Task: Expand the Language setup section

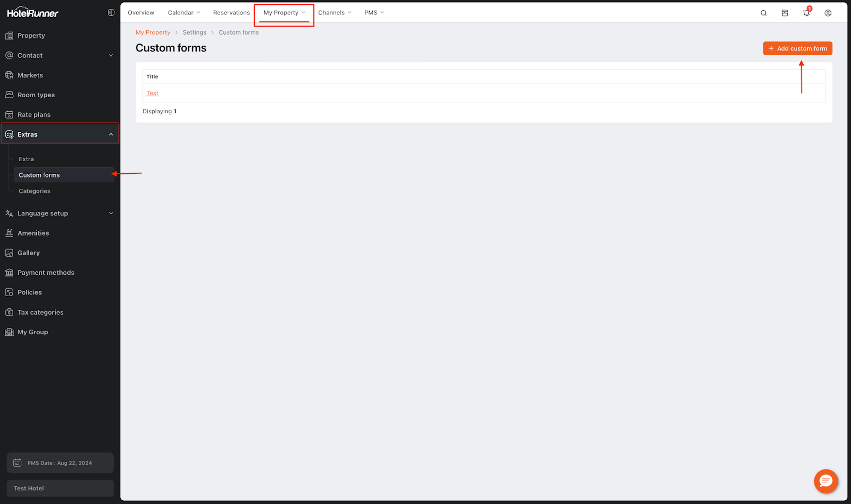Action: (x=111, y=214)
